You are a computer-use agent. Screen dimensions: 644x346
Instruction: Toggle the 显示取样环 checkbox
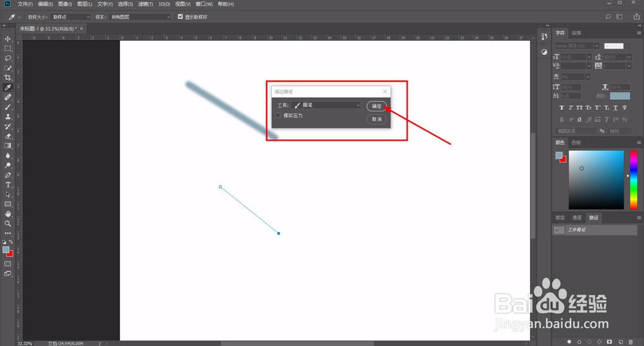tap(180, 17)
